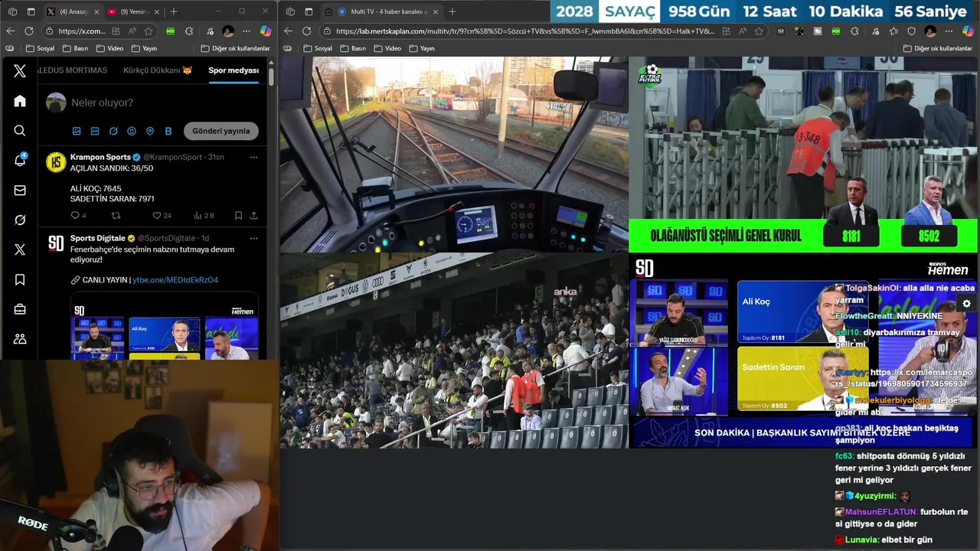Screen dimensions: 980x551
Task: Click the Gönderi yayınla button
Action: pyautogui.click(x=221, y=131)
